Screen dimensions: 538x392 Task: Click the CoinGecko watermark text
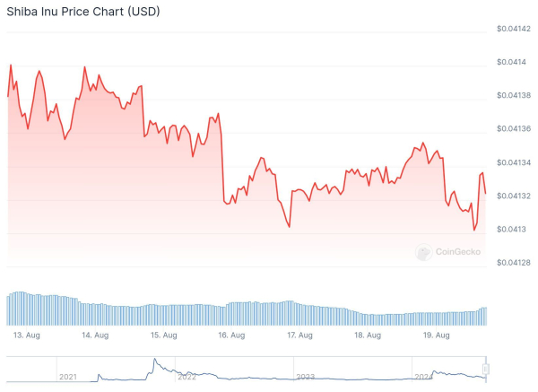tap(459, 253)
